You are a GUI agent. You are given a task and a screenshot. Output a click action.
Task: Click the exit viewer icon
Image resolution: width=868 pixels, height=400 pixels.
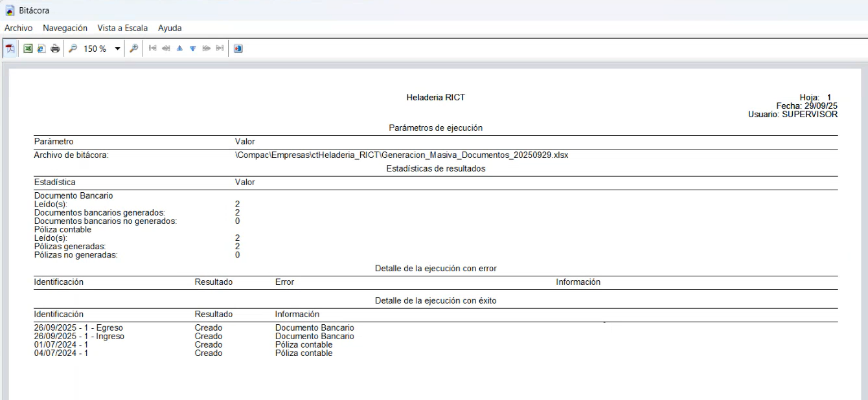coord(238,49)
